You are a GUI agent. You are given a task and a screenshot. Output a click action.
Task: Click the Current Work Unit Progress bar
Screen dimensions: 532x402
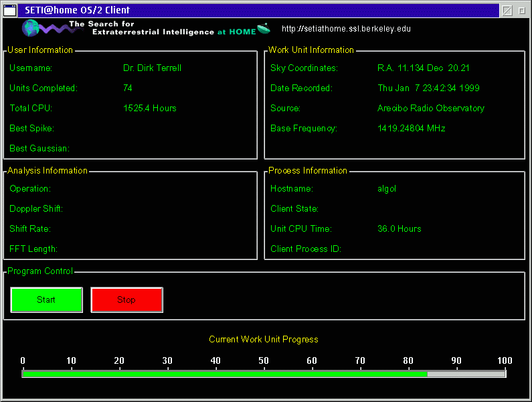pos(264,374)
